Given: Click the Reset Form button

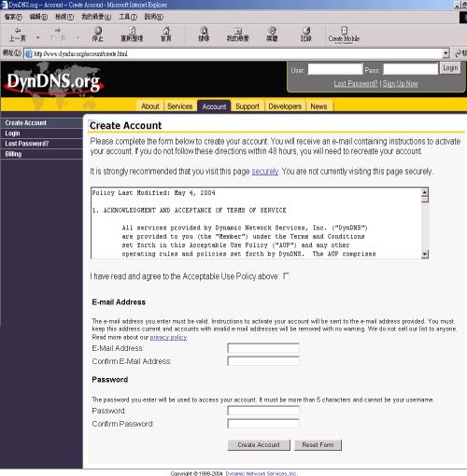Looking at the screenshot, I should point(318,445).
